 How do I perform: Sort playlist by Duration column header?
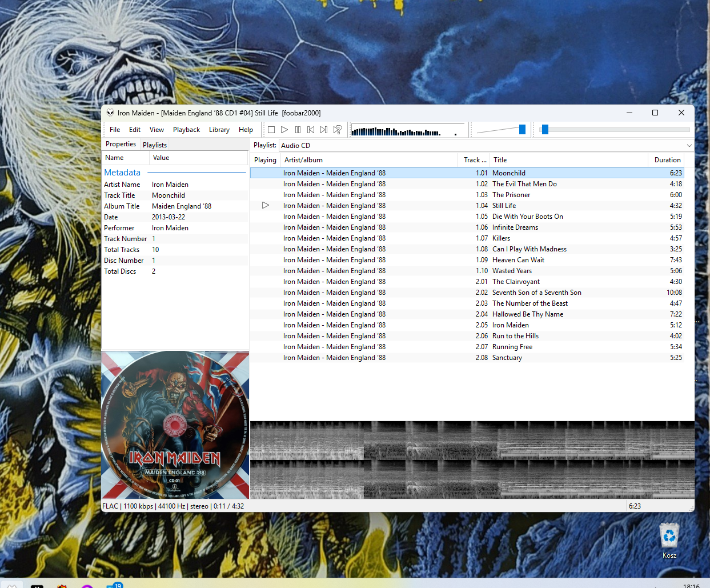pyautogui.click(x=667, y=160)
